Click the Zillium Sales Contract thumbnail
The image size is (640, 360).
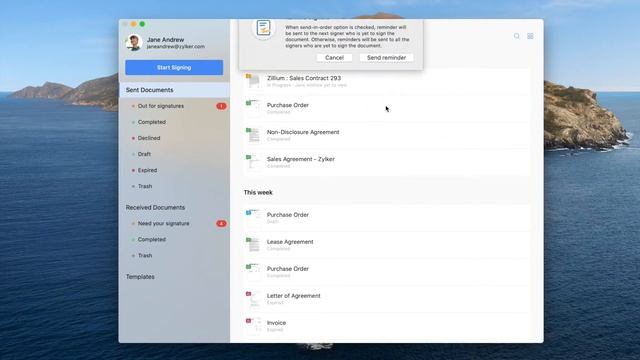click(x=253, y=81)
